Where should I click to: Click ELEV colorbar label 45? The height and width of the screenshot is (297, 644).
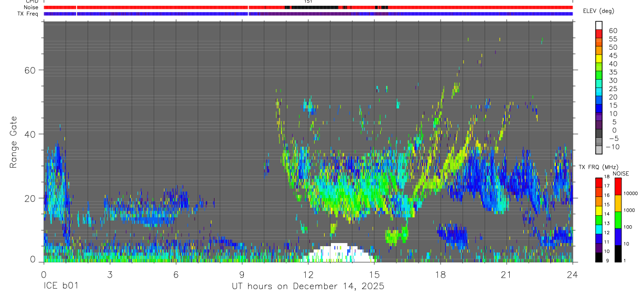tap(613, 56)
